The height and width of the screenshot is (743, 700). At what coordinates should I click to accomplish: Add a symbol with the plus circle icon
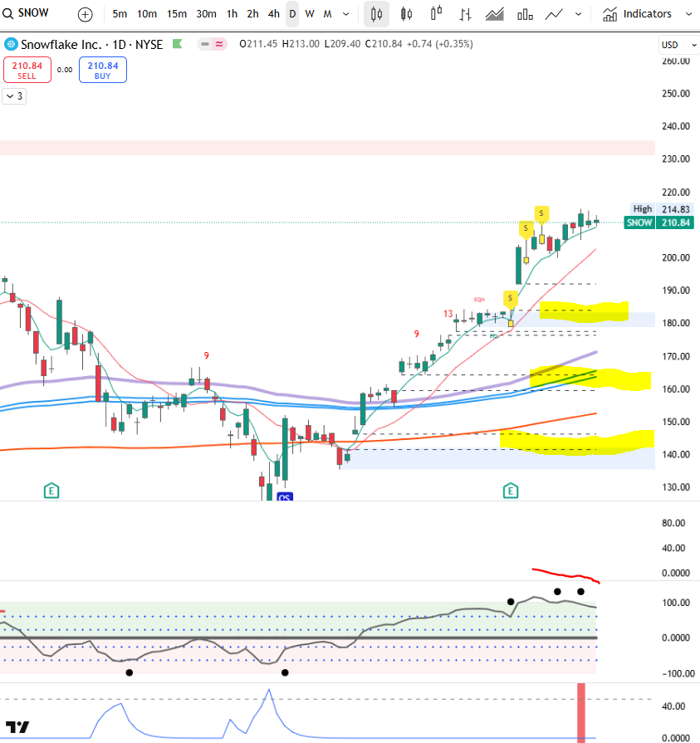coord(85,14)
